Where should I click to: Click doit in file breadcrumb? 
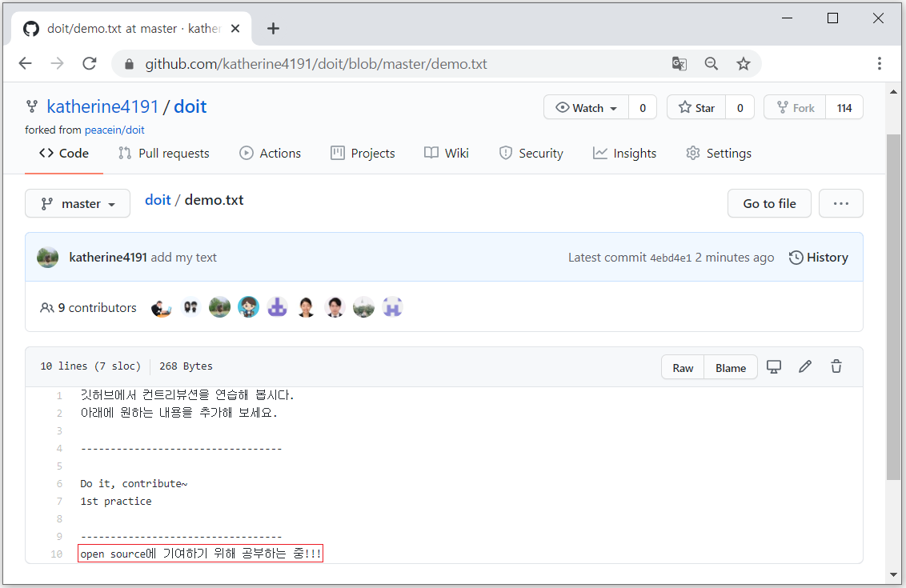click(158, 201)
